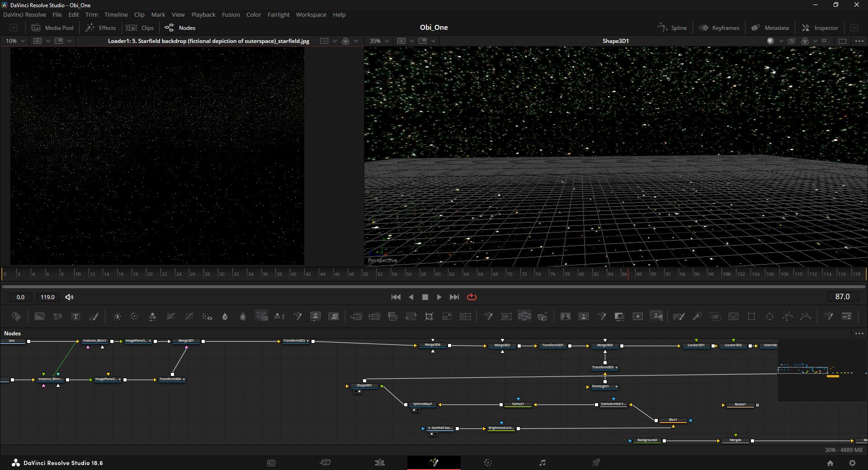Toggle loop playback mode

[x=472, y=297]
